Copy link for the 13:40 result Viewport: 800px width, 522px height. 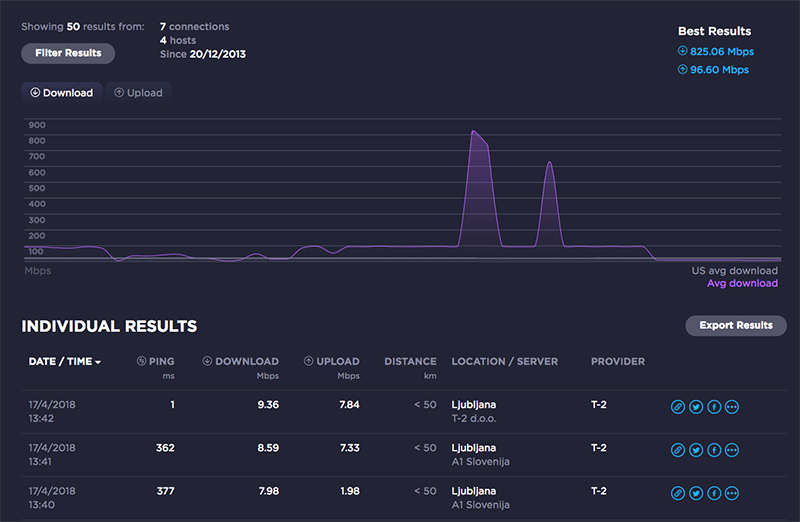677,493
